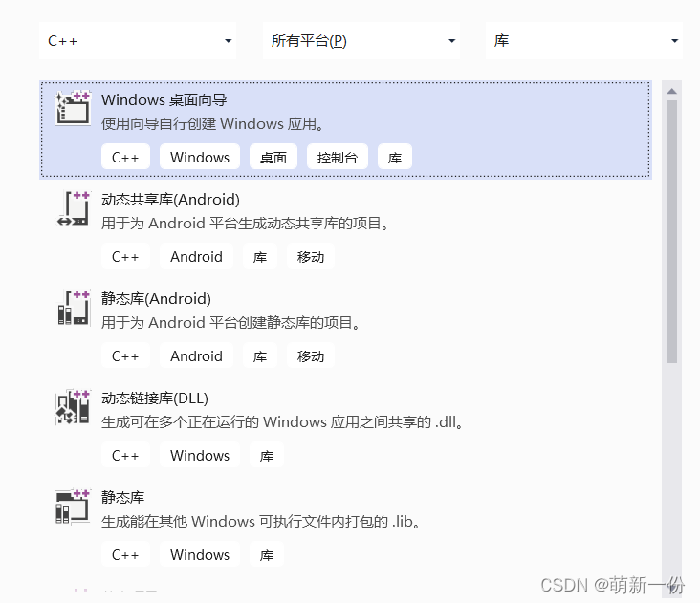This screenshot has width=700, height=603.
Task: Click the C++ tag under 动态链接库(DLL)
Action: [x=125, y=456]
